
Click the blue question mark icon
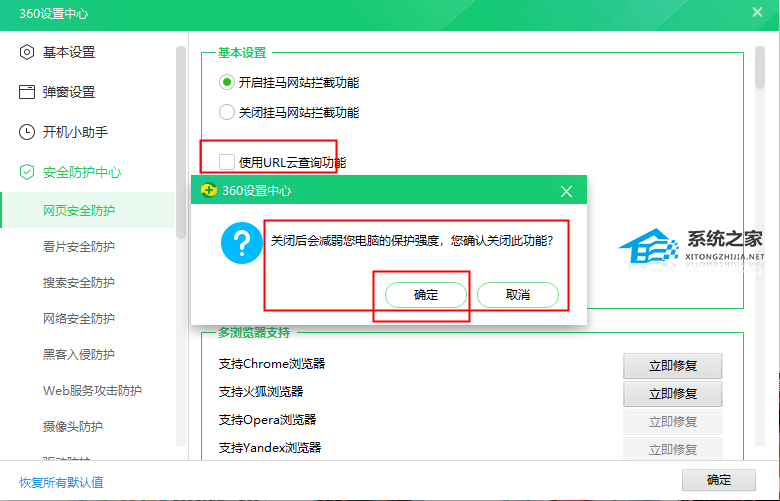[242, 243]
